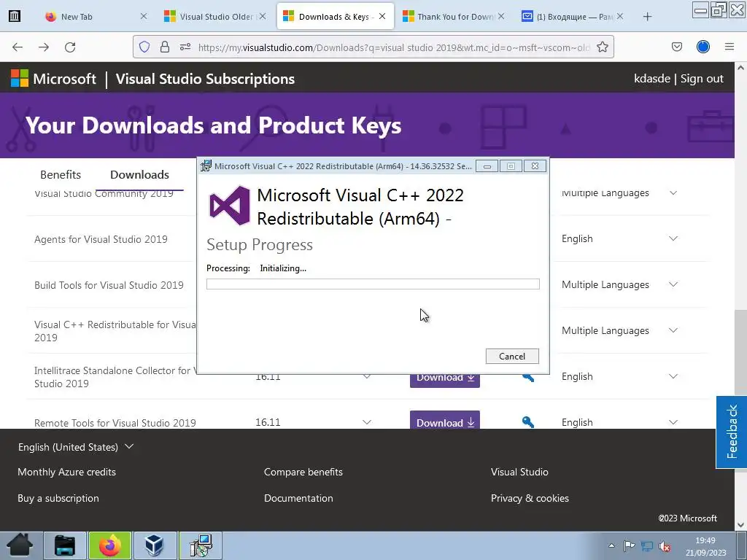Open Buy a subscription link
This screenshot has width=747, height=560.
point(58,498)
